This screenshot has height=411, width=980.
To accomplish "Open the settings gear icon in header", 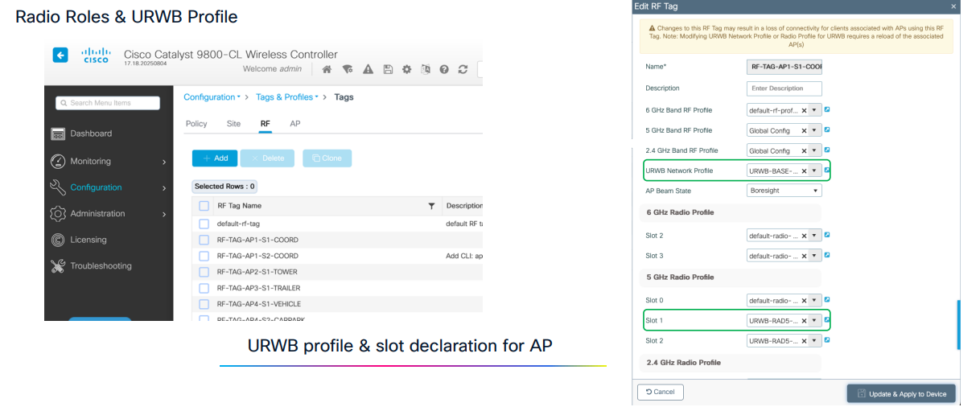I will pos(406,69).
